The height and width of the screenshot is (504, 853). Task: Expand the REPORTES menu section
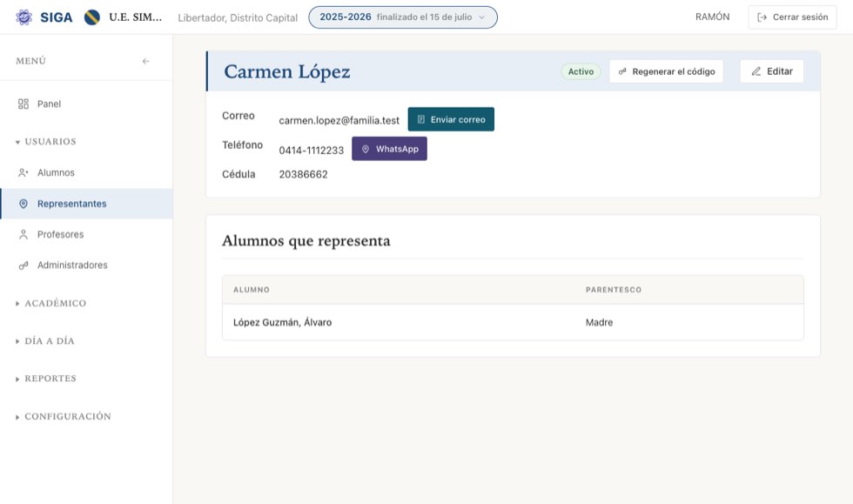point(46,379)
